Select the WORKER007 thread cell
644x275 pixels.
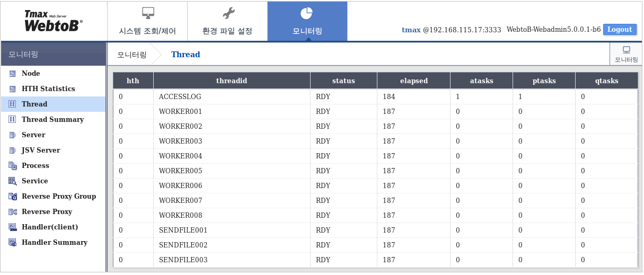click(232, 201)
